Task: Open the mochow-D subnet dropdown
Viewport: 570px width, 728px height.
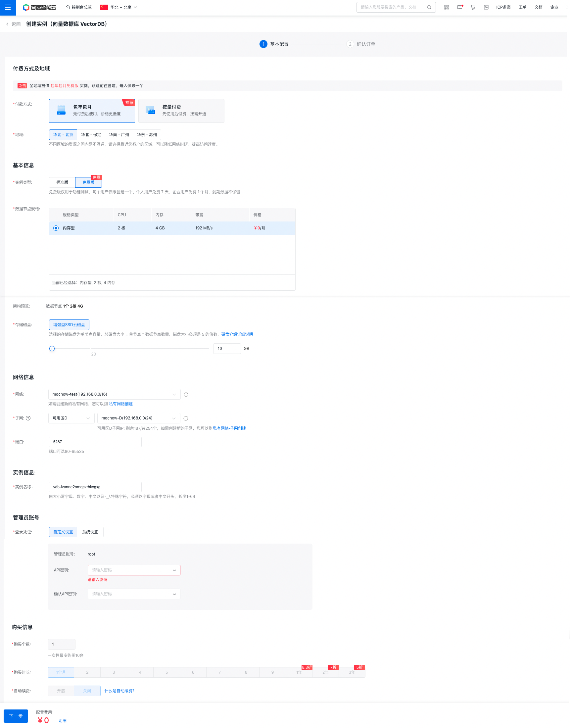Action: pyautogui.click(x=138, y=418)
